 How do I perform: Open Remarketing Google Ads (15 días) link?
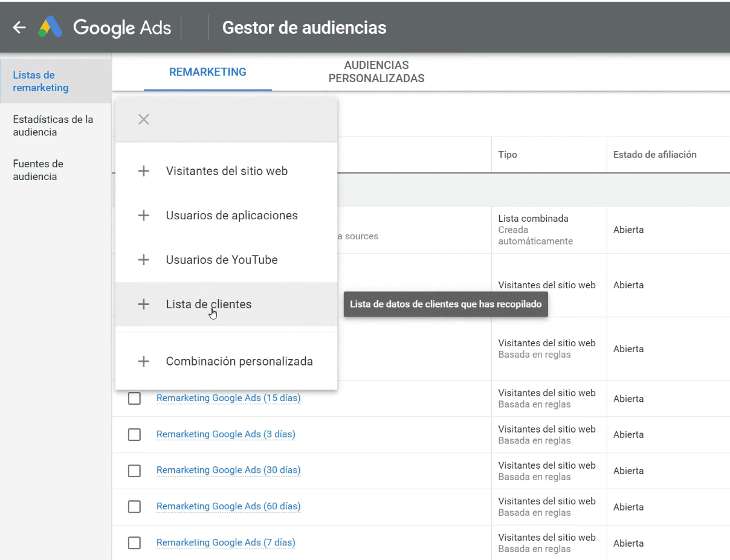[x=228, y=398]
